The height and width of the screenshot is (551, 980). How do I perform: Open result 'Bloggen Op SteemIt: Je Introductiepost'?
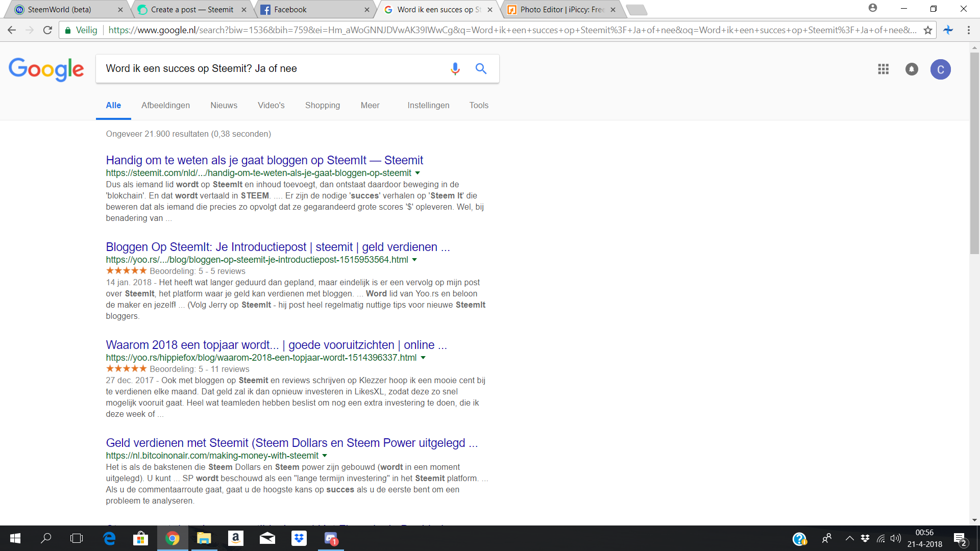pos(278,247)
